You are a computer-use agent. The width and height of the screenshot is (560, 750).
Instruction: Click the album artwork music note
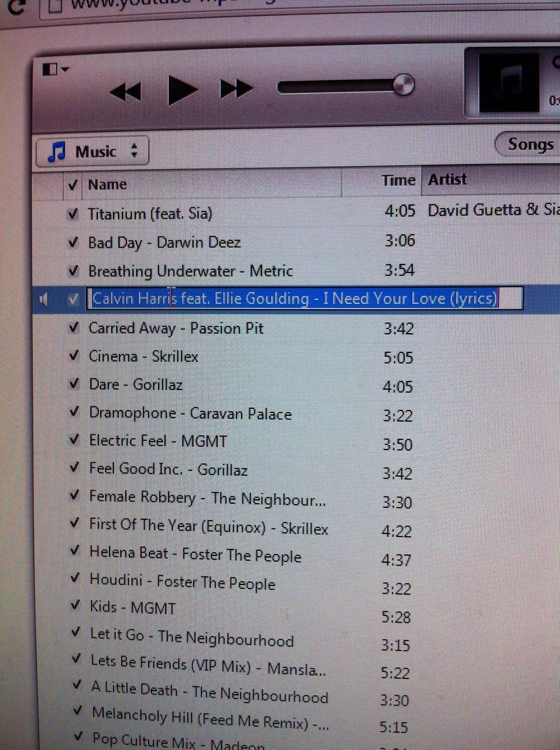point(510,82)
